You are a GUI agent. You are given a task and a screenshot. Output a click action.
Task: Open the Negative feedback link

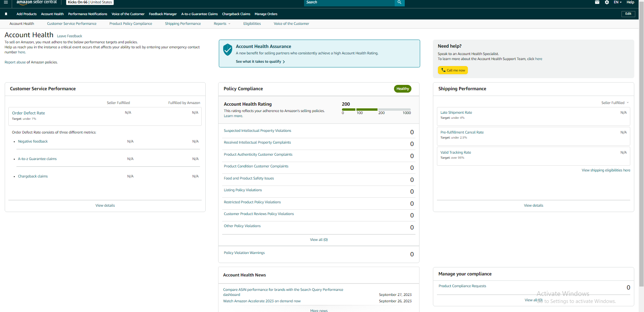coord(33,142)
